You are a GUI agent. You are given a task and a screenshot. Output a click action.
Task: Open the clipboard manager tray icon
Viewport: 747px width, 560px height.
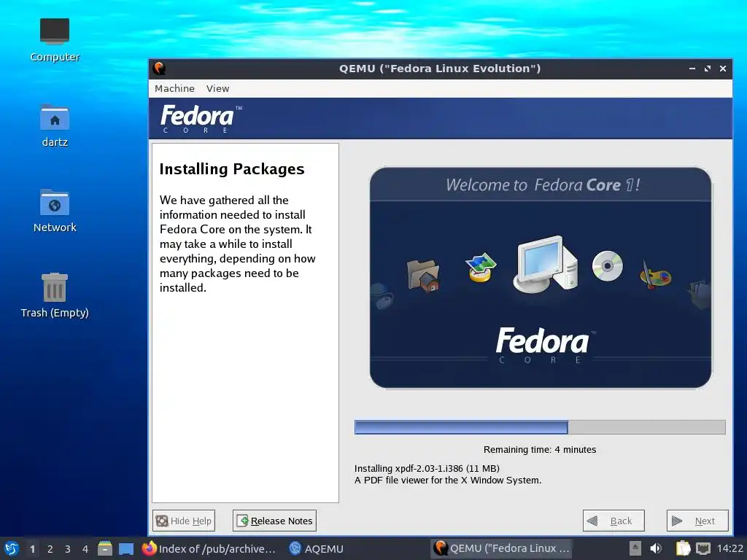683,548
